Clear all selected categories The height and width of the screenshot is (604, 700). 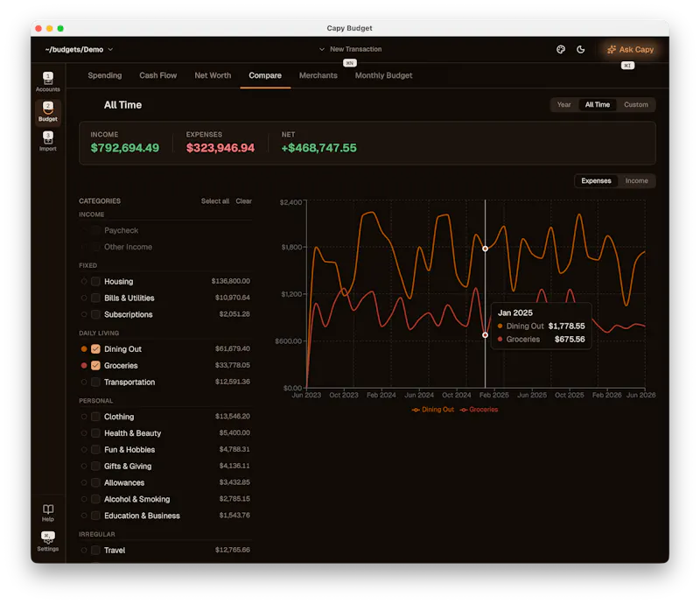click(x=244, y=201)
